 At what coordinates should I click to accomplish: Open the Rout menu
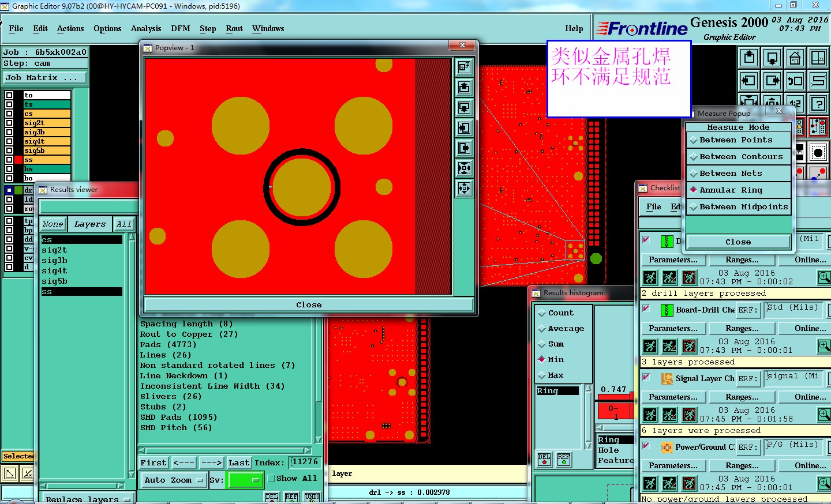coord(234,28)
